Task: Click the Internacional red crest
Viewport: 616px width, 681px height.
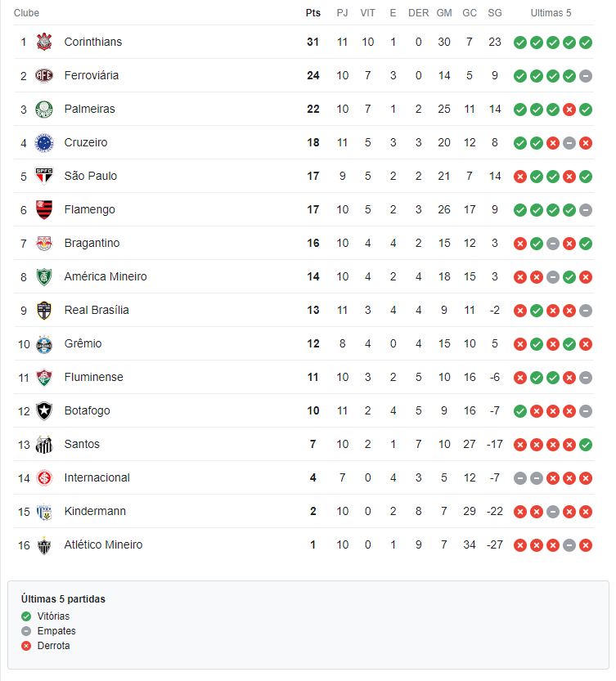Action: [x=44, y=477]
